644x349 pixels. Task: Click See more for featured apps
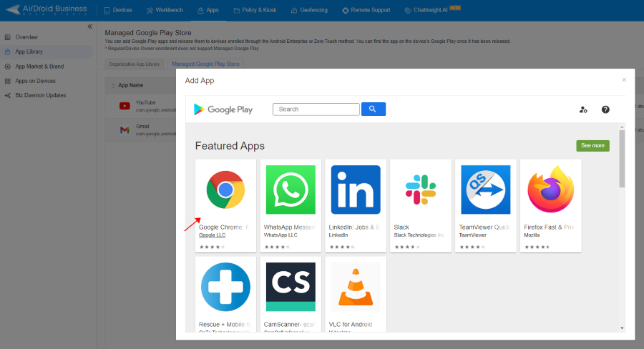[x=592, y=146]
